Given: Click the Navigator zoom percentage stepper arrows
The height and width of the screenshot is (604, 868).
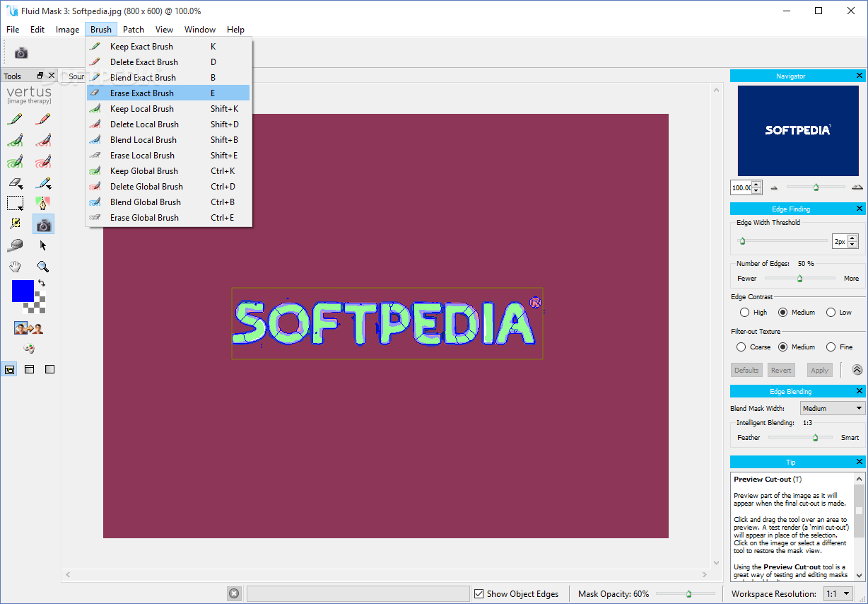Looking at the screenshot, I should 757,187.
